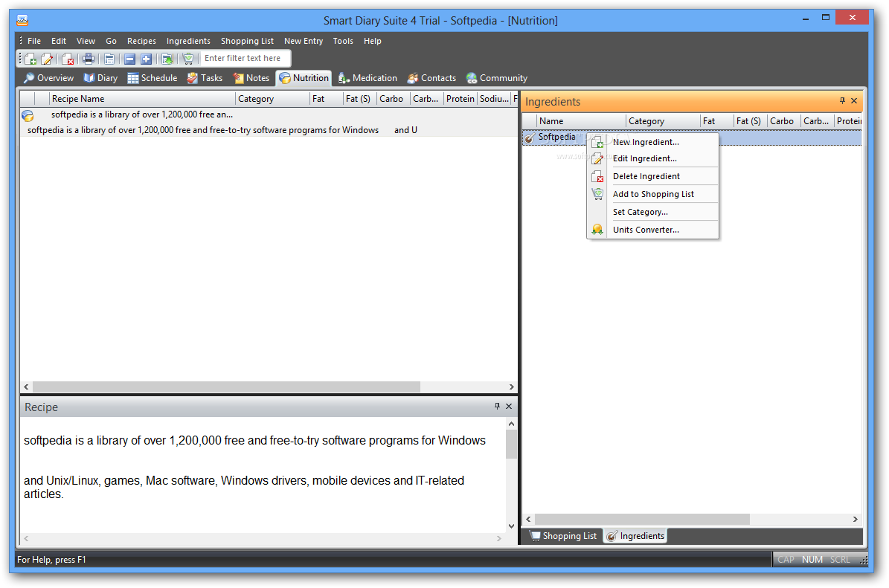Switch to Shopping List bottom tab
Image resolution: width=889 pixels, height=588 pixels.
564,536
